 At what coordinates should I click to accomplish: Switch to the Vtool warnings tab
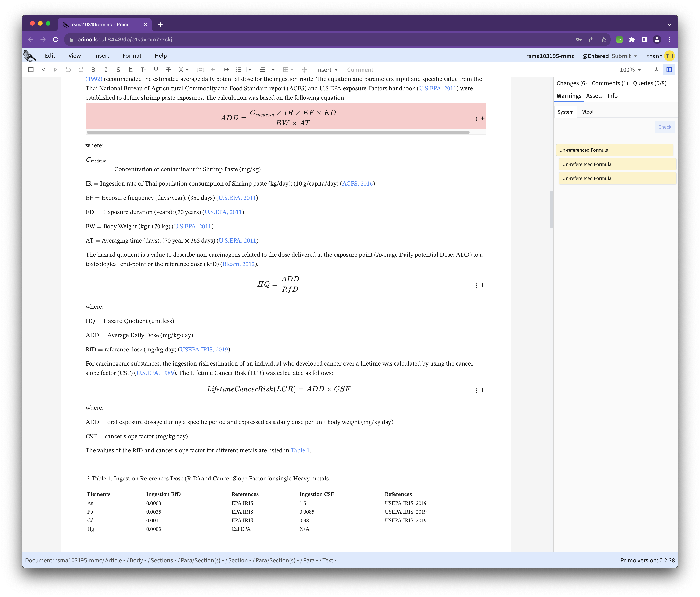(x=587, y=112)
